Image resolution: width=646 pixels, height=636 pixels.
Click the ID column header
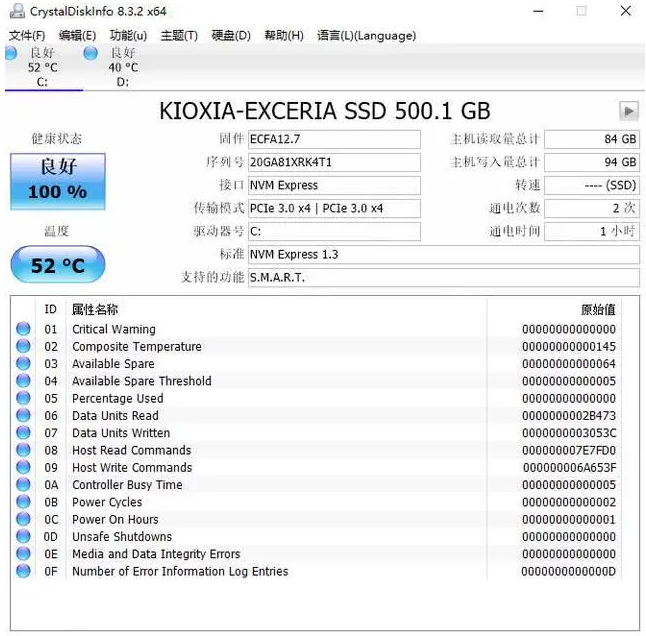coord(50,309)
